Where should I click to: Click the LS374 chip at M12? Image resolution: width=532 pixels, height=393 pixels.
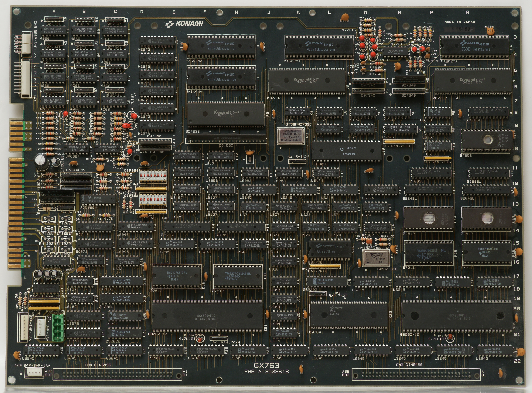point(381,190)
